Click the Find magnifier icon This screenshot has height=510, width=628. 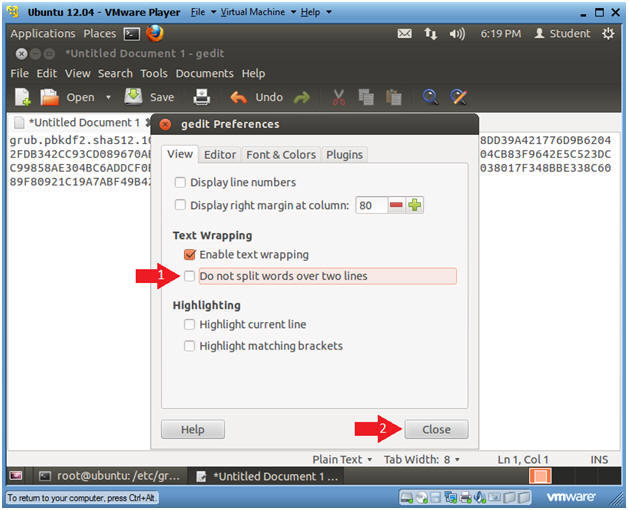(x=431, y=97)
